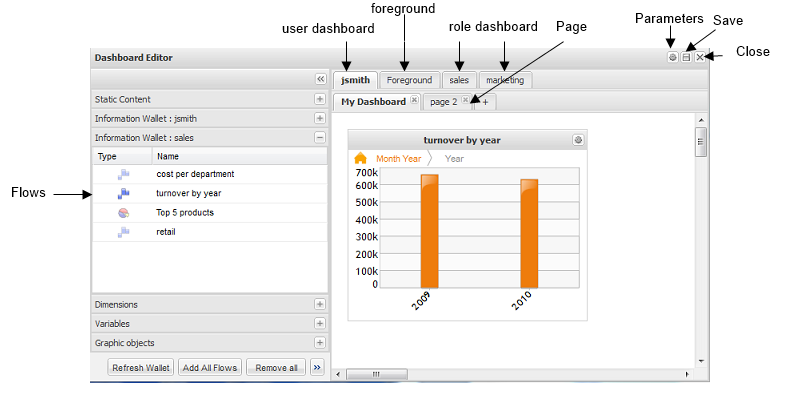Add a new page with plus tab

pyautogui.click(x=485, y=102)
